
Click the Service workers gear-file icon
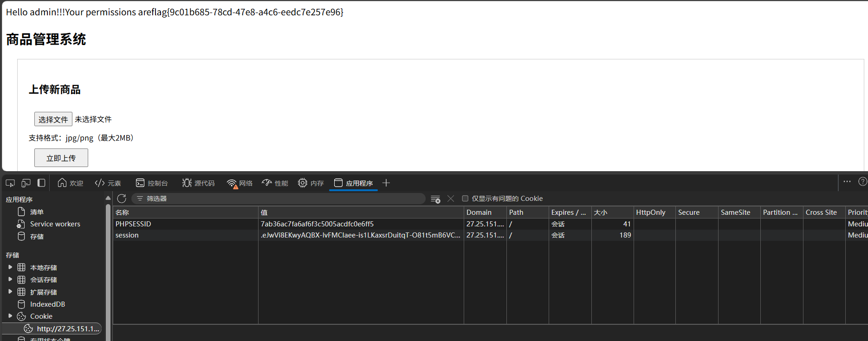21,224
